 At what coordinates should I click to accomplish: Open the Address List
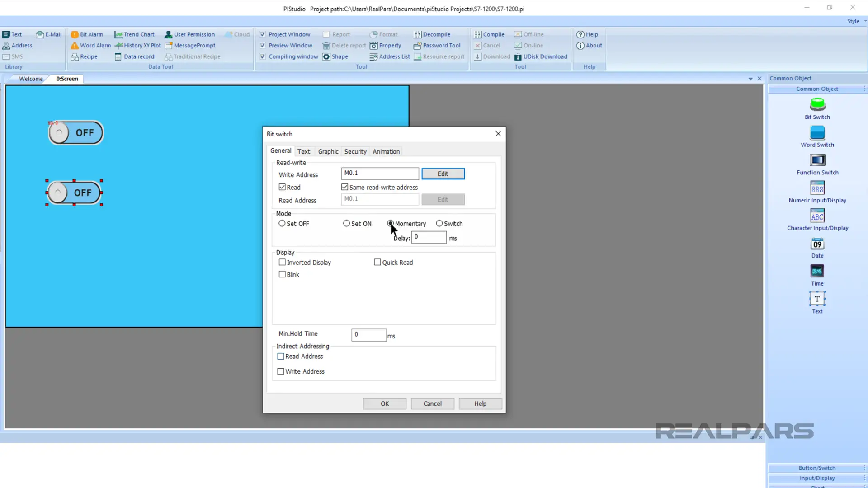click(x=390, y=56)
